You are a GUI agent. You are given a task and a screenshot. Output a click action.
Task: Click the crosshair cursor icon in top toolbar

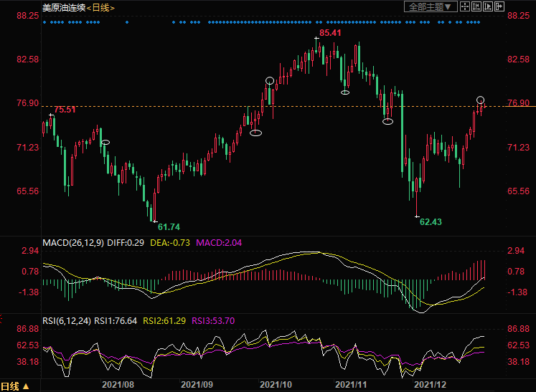tap(464, 6)
